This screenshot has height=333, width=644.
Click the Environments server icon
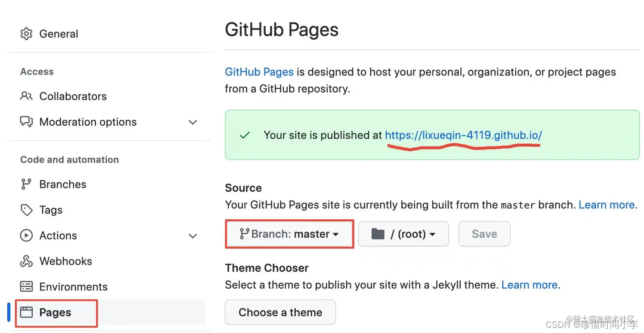[26, 287]
